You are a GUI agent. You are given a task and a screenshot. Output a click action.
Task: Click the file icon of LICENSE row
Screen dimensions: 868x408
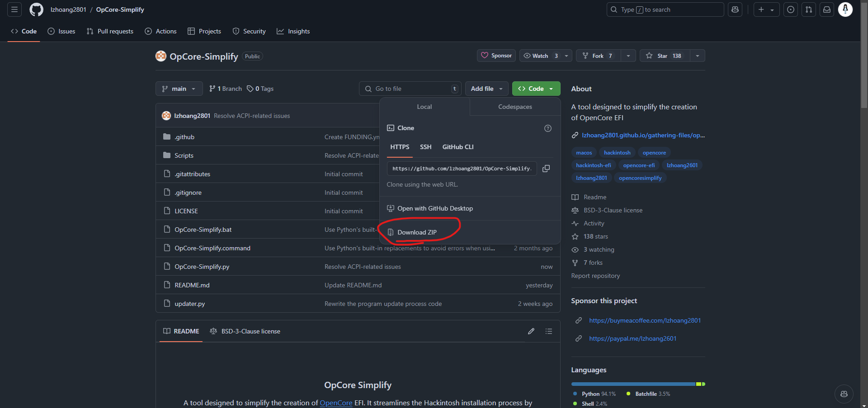(x=167, y=211)
